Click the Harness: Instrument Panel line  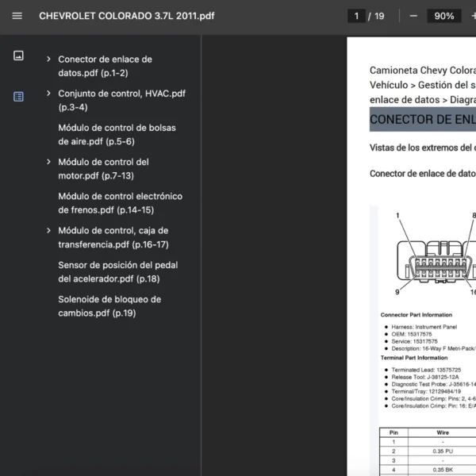tap(424, 327)
